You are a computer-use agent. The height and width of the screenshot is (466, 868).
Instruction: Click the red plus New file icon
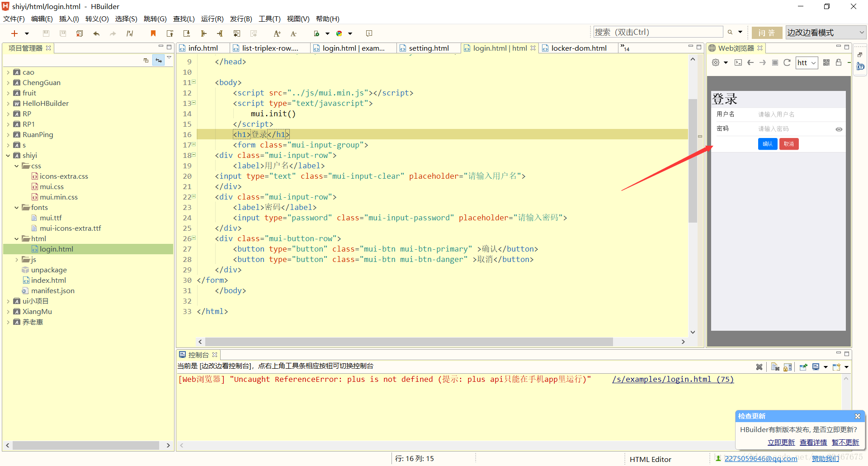click(x=14, y=33)
